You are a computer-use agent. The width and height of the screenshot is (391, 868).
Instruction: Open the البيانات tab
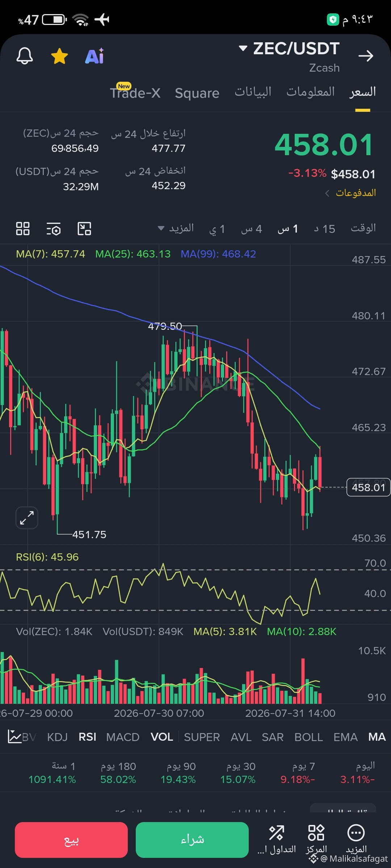253,92
